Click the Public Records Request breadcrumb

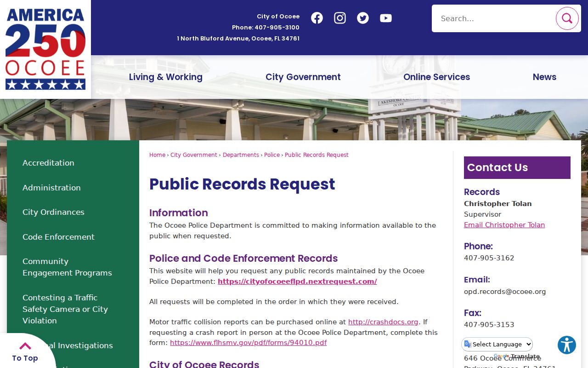(x=317, y=155)
